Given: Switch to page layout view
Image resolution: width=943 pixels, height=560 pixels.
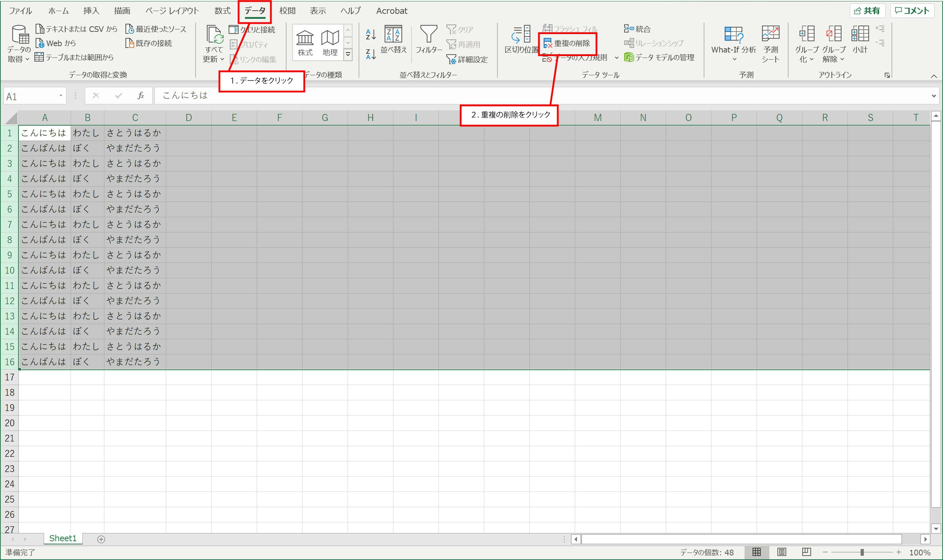Looking at the screenshot, I should click(781, 552).
